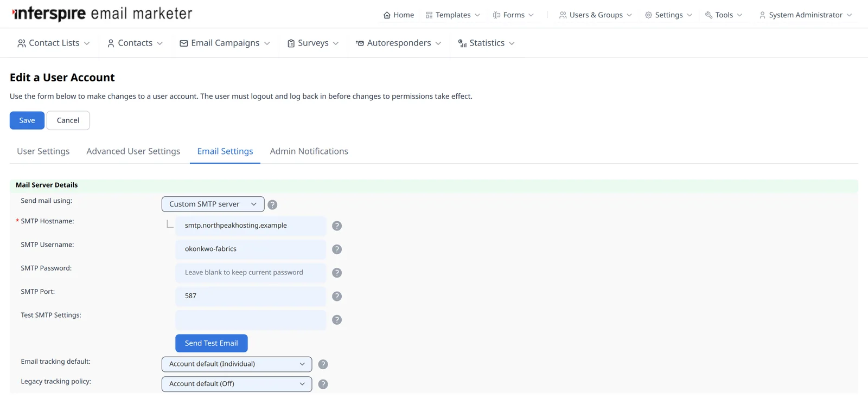Click the Contacts person icon
Screen dimensions: 868x405
(x=111, y=43)
